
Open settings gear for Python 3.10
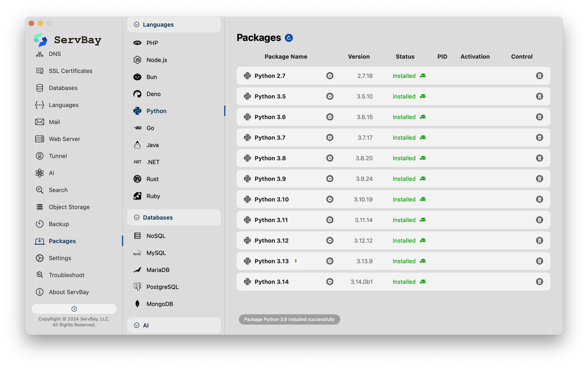point(330,199)
